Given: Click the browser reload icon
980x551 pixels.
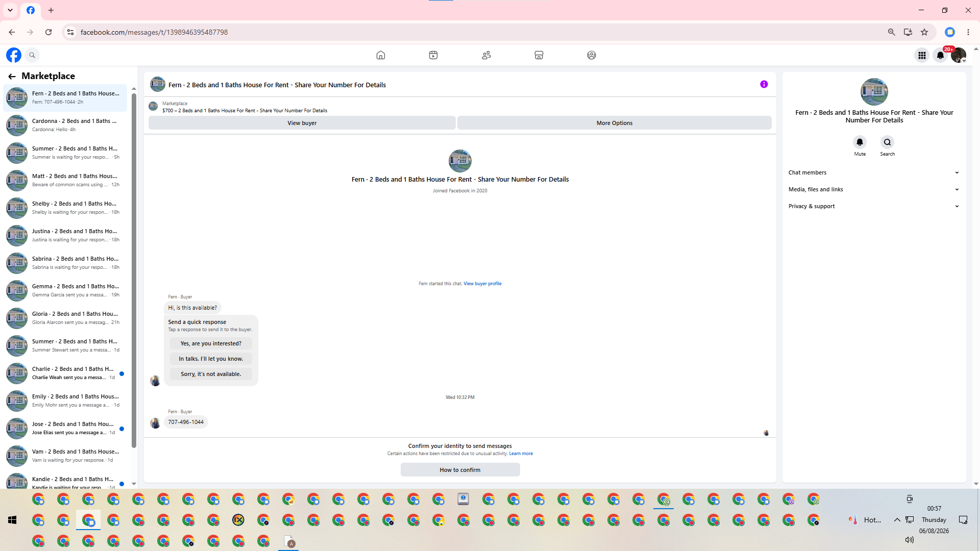Looking at the screenshot, I should [x=48, y=32].
